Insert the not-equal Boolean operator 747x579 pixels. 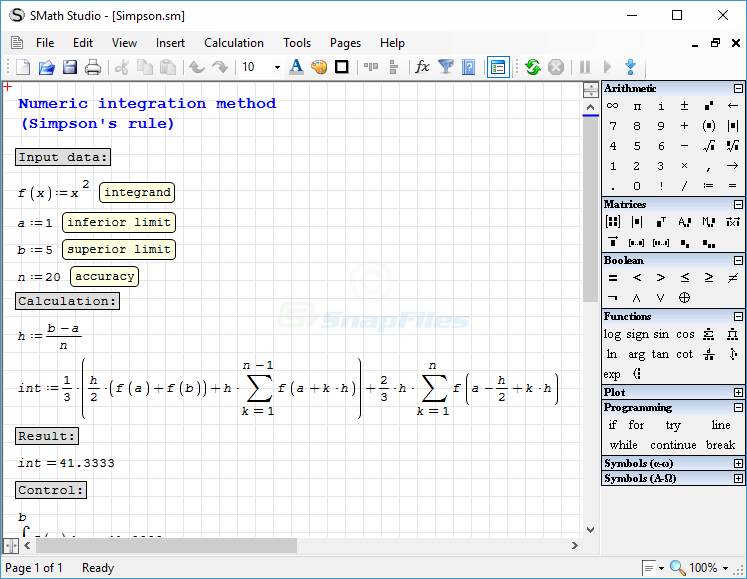coord(733,278)
